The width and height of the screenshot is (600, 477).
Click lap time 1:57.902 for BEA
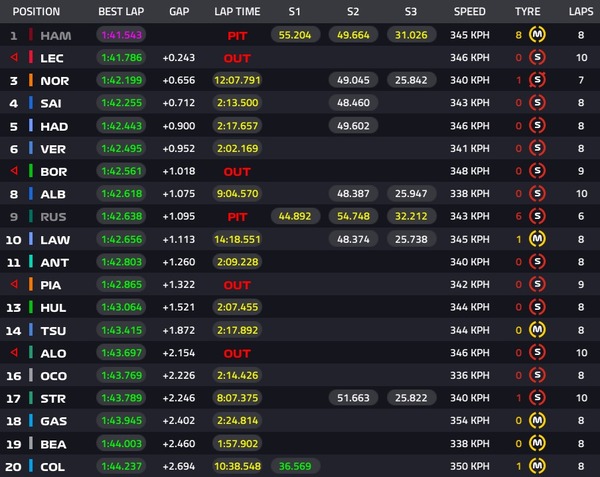click(237, 443)
